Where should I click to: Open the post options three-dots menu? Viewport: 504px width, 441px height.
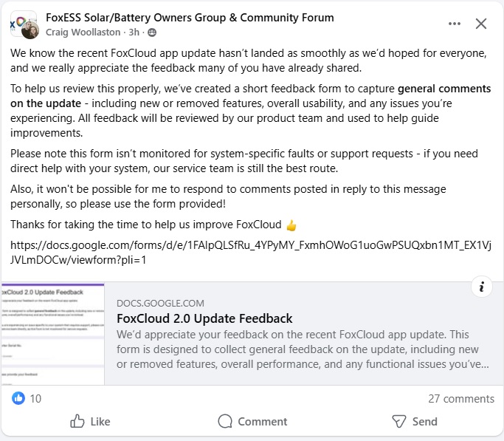point(455,24)
